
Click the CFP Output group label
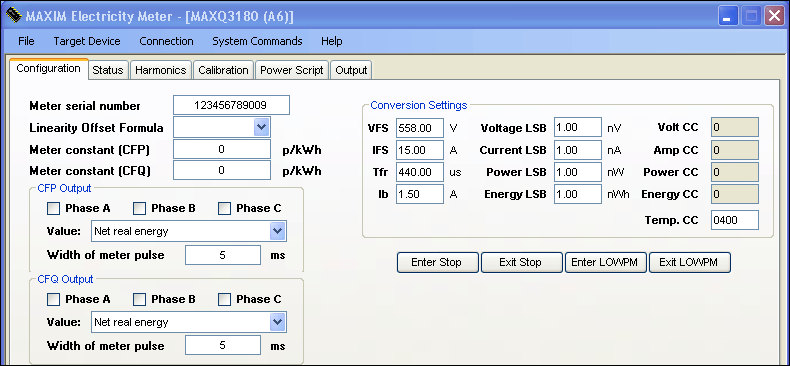(64, 189)
